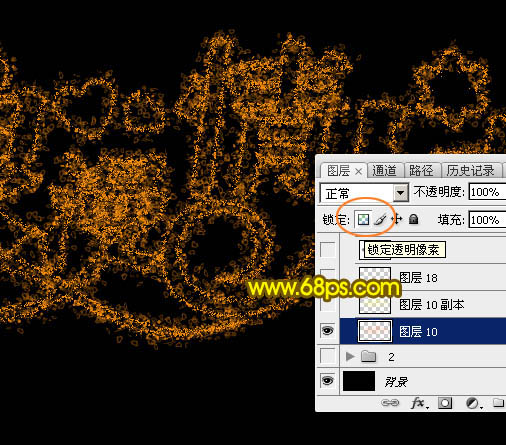Click the 填充 100% value field
Viewport: 506px width, 445px height.
point(487,220)
